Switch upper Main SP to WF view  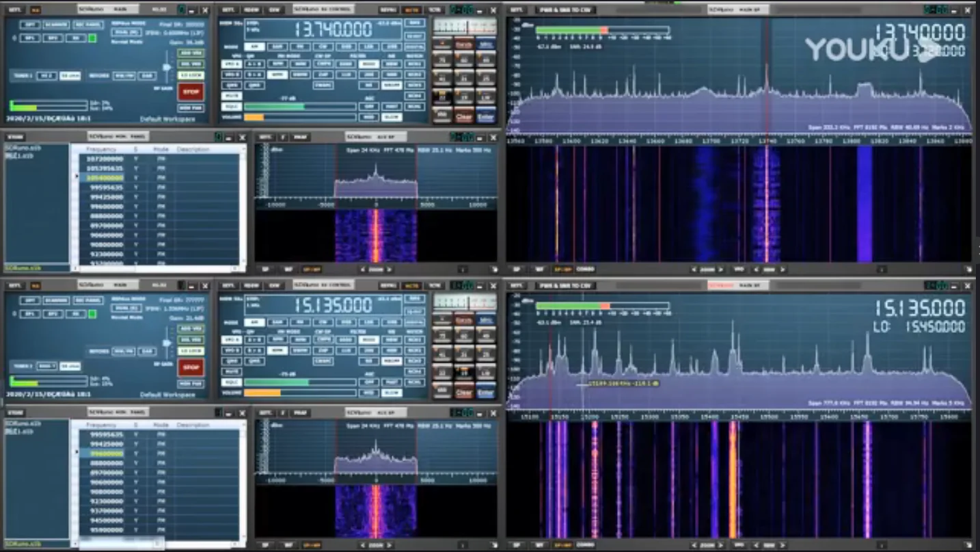540,270
